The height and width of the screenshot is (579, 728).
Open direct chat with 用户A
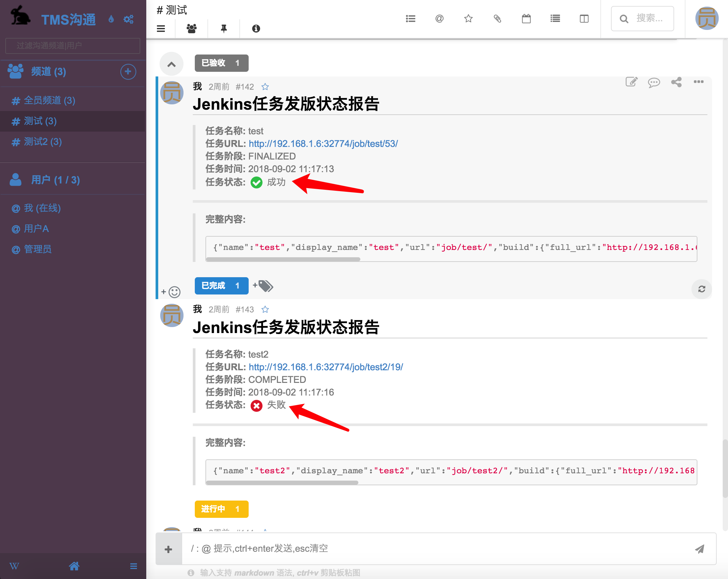[x=72, y=229]
